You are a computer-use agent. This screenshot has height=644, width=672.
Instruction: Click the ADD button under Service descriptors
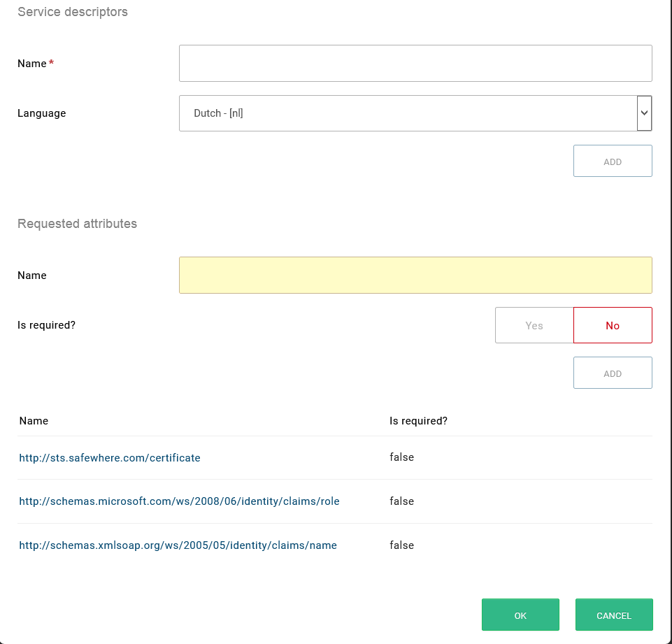coord(613,161)
